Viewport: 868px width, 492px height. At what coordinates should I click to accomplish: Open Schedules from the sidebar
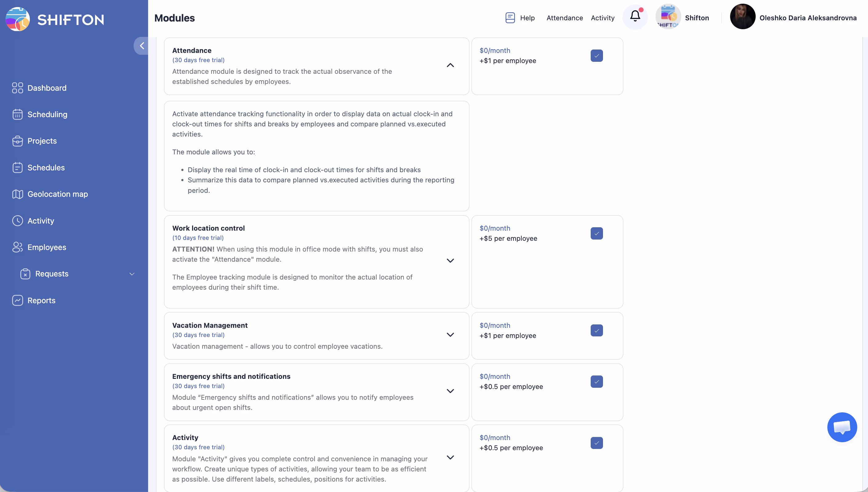pyautogui.click(x=46, y=168)
